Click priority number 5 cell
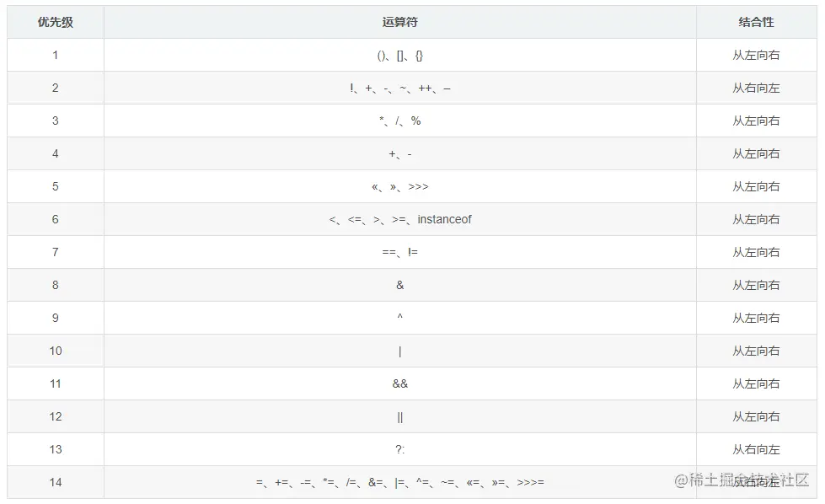This screenshot has width=825, height=504. 56,186
